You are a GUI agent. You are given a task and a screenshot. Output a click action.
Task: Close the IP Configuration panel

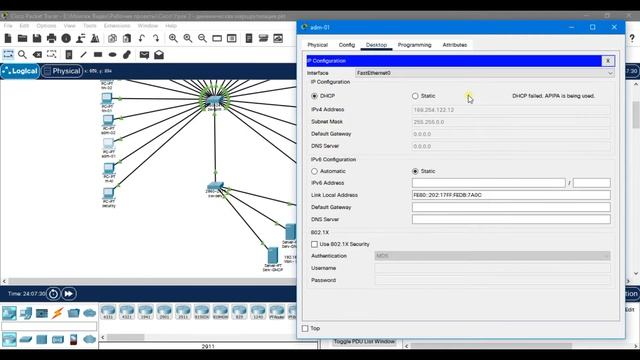tap(608, 61)
